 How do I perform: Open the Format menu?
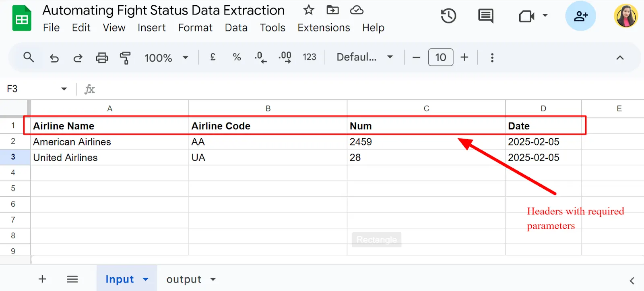(195, 27)
